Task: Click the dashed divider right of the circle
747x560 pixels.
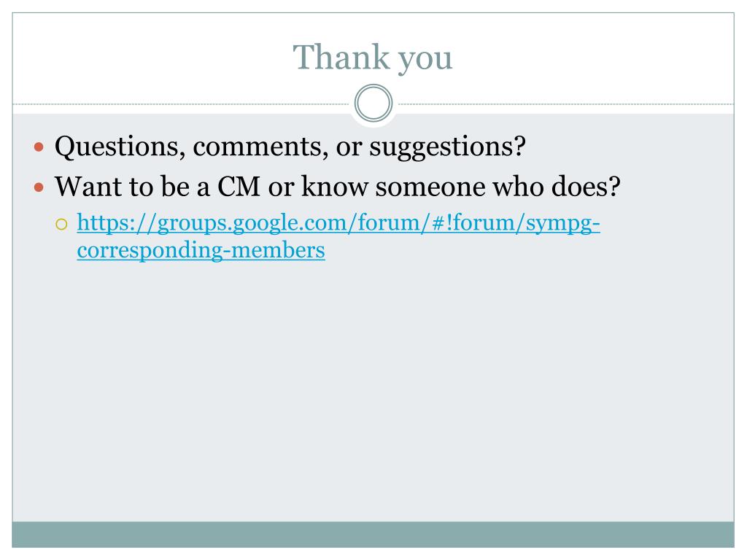Action: pos(566,104)
